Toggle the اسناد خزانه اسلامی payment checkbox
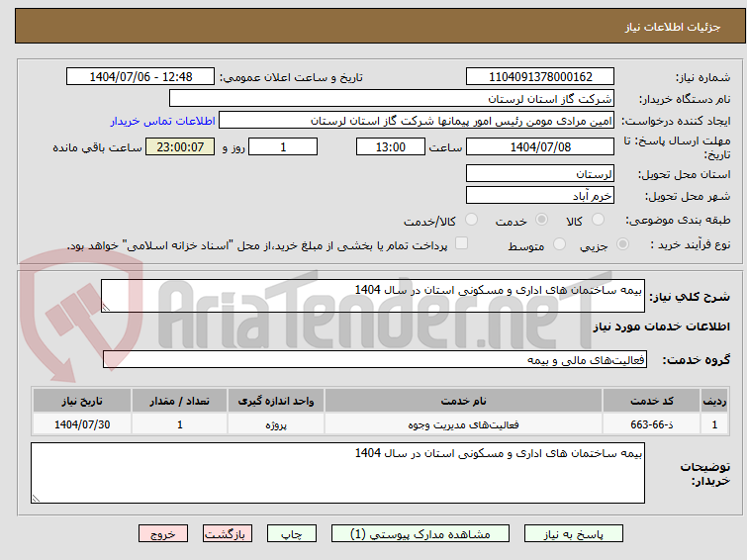 pyautogui.click(x=461, y=243)
